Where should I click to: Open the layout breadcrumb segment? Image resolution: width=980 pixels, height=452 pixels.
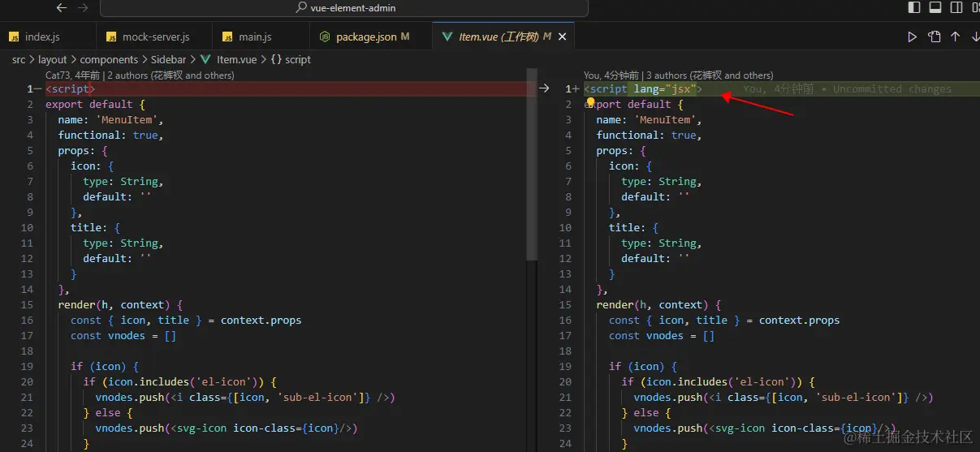(53, 59)
